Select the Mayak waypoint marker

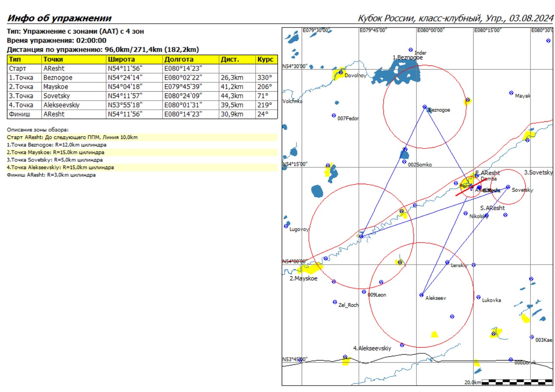[x=512, y=93]
